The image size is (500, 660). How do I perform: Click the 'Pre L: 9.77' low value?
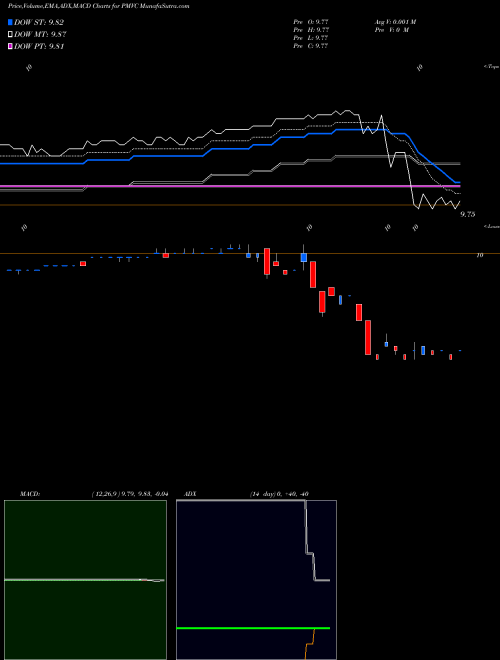[x=311, y=38]
